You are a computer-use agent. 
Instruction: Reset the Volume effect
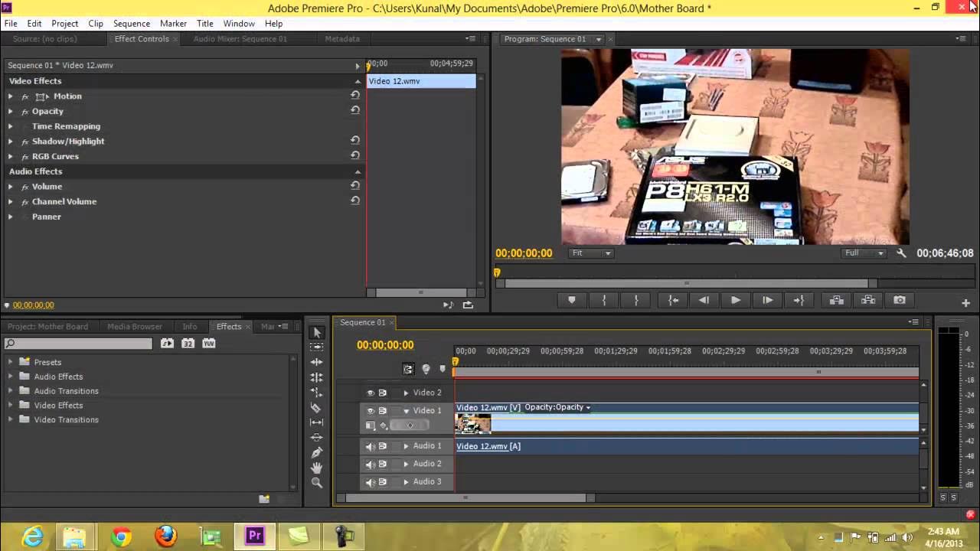pos(355,186)
